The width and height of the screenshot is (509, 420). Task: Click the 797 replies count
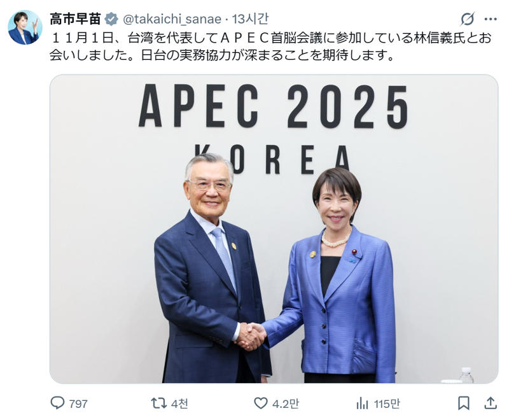pyautogui.click(x=78, y=403)
